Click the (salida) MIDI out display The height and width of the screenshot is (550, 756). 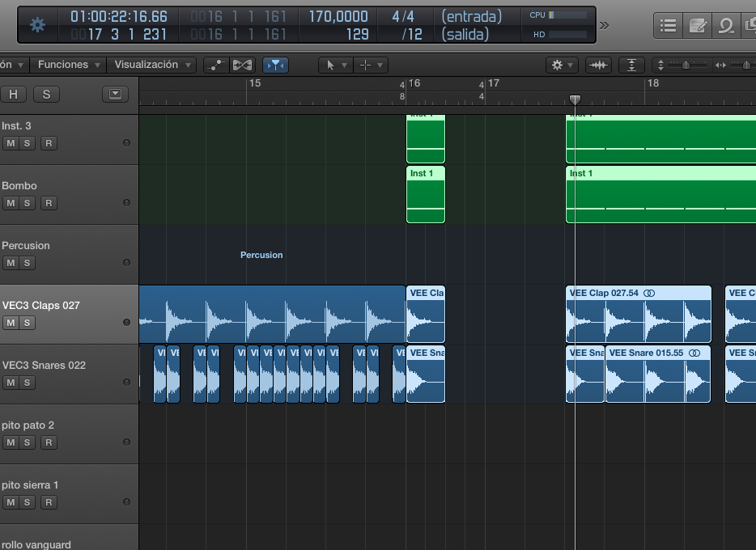465,34
